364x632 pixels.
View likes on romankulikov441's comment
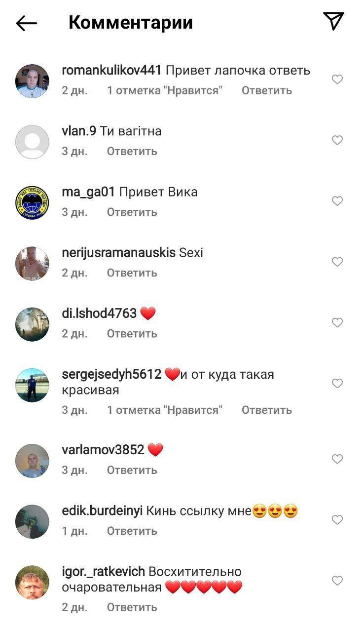(x=165, y=90)
